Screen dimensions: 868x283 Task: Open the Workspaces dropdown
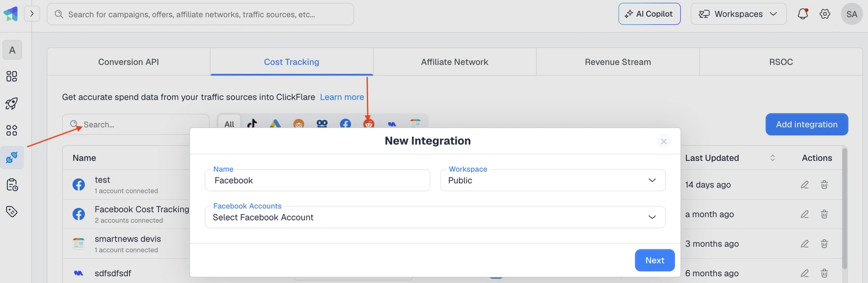(x=738, y=14)
